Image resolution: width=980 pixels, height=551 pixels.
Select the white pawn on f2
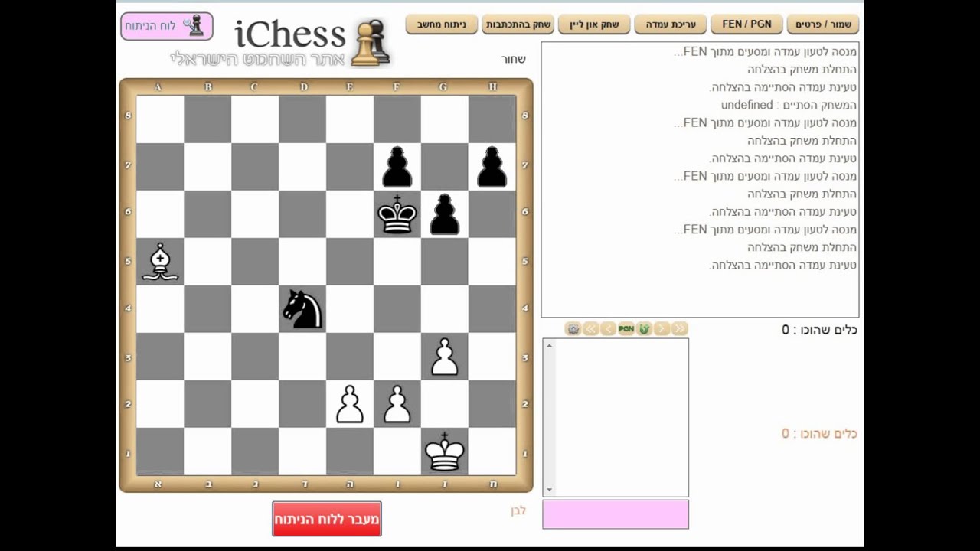click(397, 404)
